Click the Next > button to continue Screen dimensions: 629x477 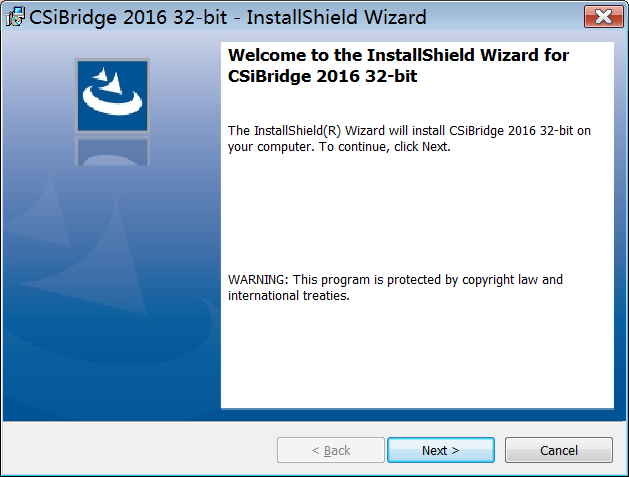pyautogui.click(x=440, y=450)
